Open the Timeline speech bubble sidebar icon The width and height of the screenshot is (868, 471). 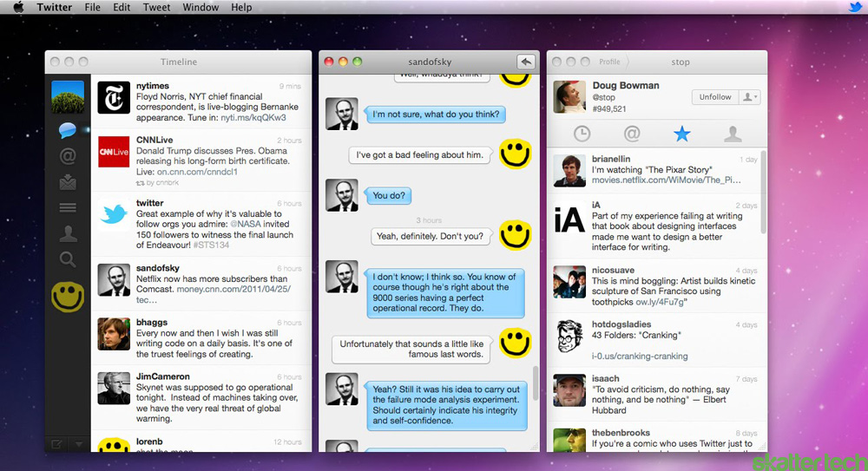[67, 131]
